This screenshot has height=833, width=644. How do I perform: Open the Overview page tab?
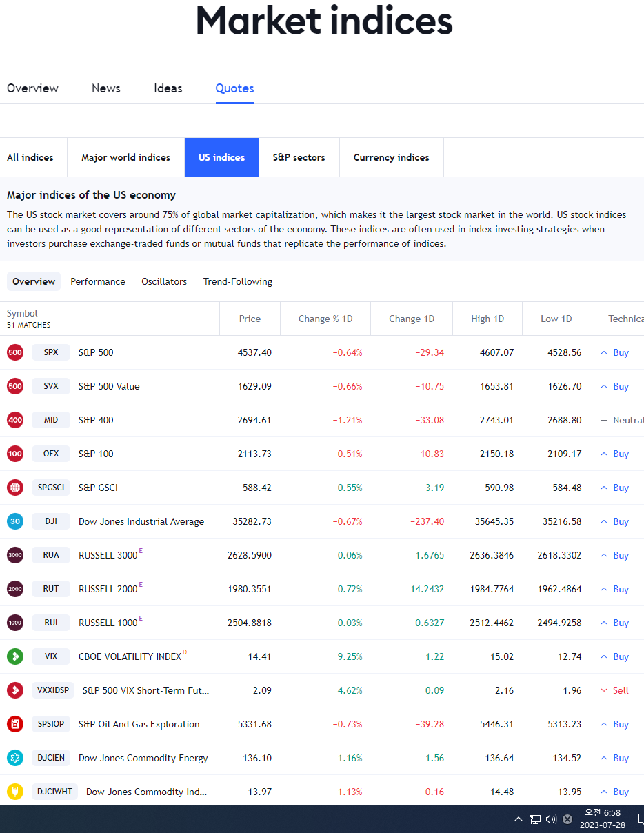coord(32,88)
